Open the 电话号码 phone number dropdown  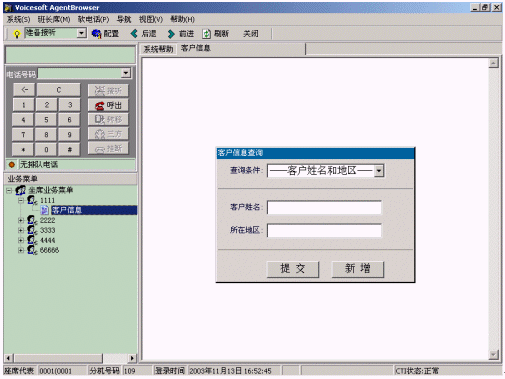(x=126, y=73)
